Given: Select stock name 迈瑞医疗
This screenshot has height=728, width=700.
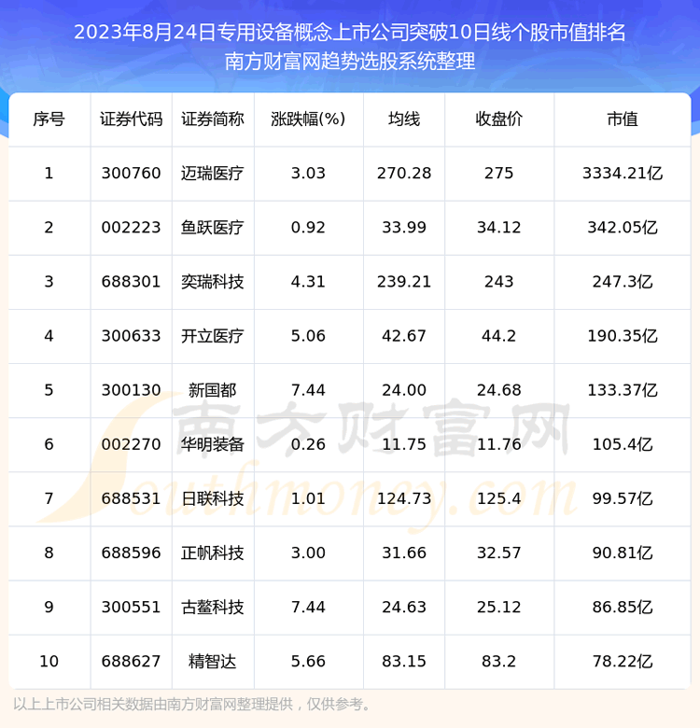Looking at the screenshot, I should (x=213, y=174).
